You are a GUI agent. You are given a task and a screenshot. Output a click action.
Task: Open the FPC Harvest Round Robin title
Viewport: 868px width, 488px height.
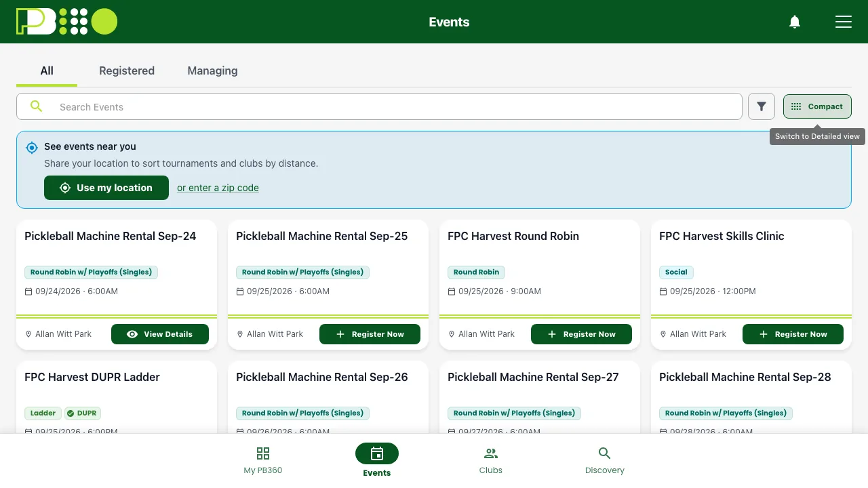513,236
